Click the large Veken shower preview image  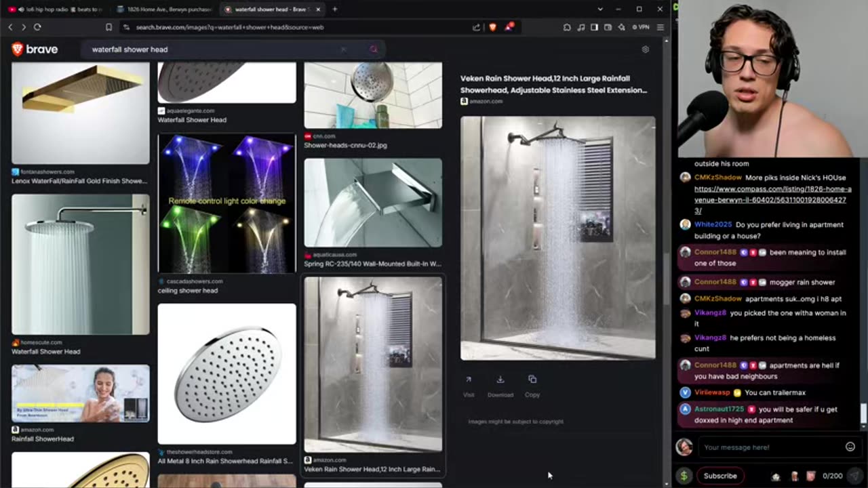pyautogui.click(x=558, y=238)
